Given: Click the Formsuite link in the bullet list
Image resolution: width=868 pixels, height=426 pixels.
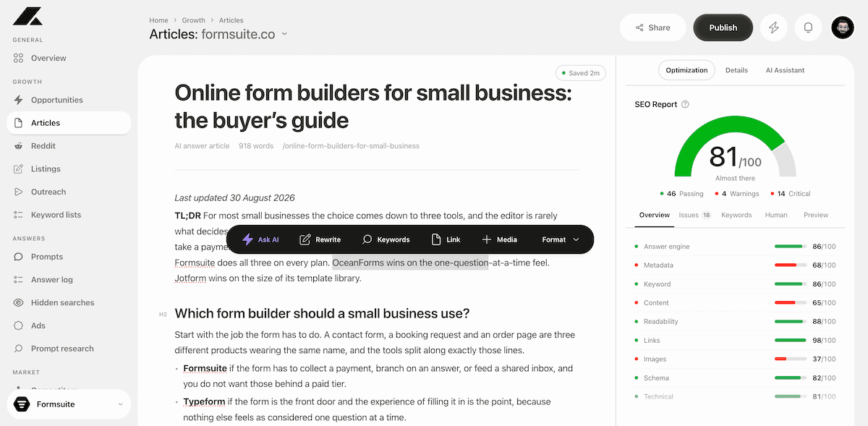Looking at the screenshot, I should 205,368.
